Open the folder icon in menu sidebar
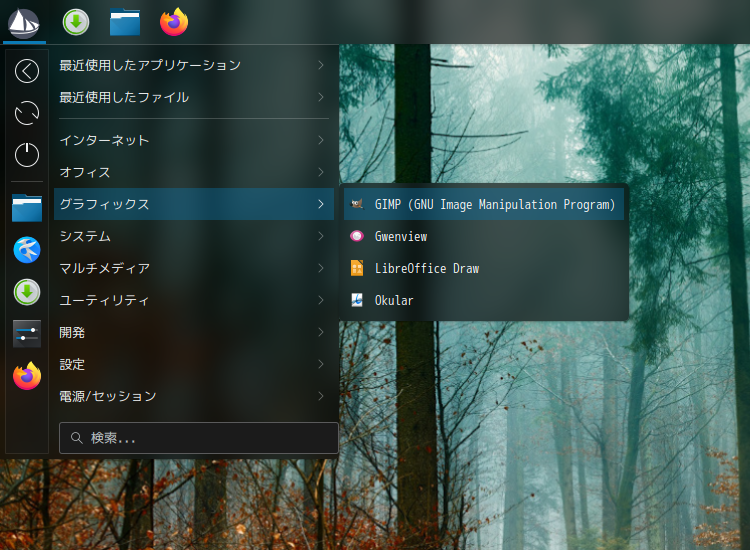The height and width of the screenshot is (550, 750). 27,208
